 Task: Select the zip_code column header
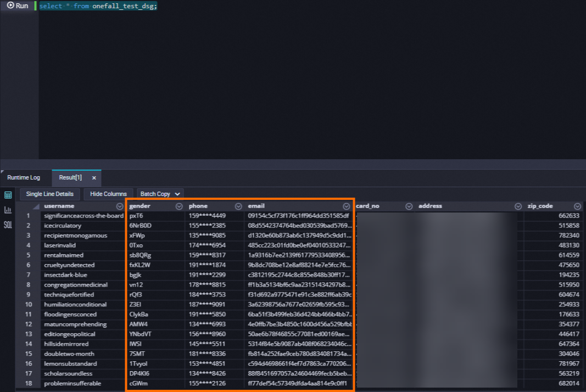click(x=540, y=206)
